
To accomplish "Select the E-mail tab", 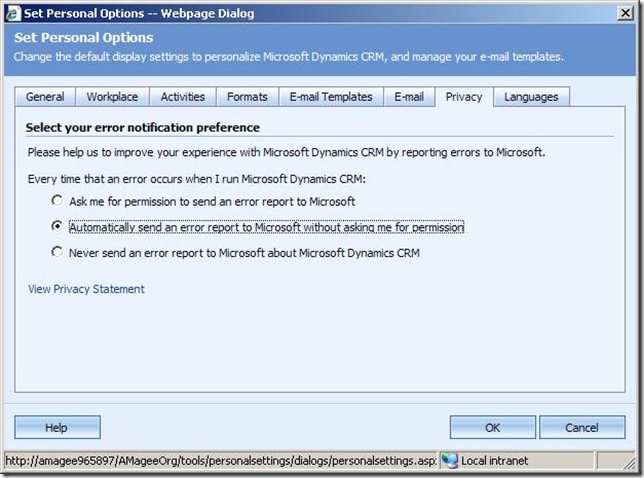I will point(409,97).
